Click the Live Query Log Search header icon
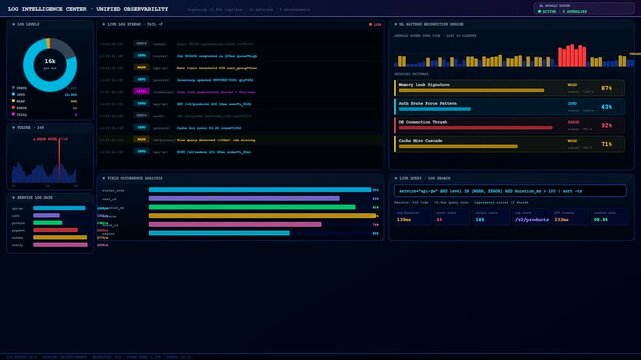 pyautogui.click(x=396, y=179)
